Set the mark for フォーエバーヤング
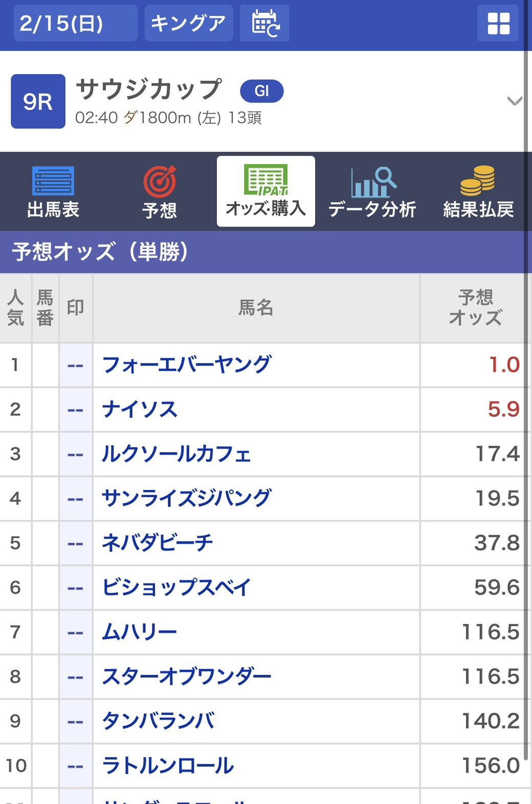The width and height of the screenshot is (532, 804). 76,365
